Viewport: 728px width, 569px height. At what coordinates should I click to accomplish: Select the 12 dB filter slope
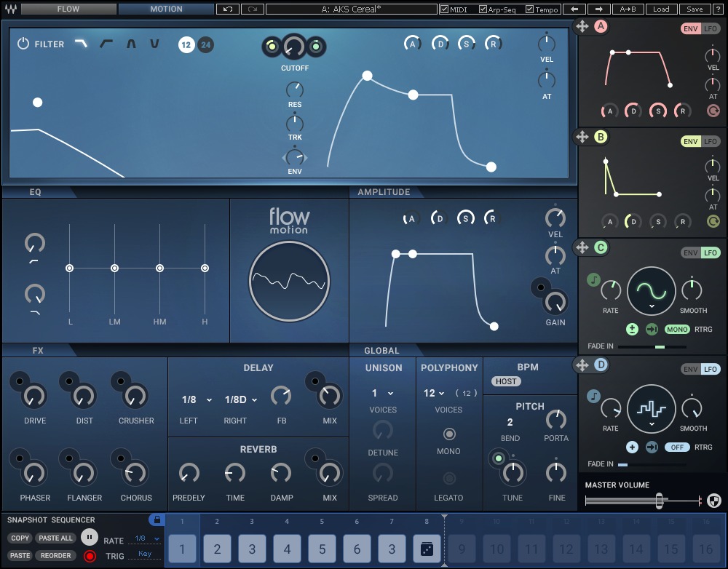(x=186, y=45)
